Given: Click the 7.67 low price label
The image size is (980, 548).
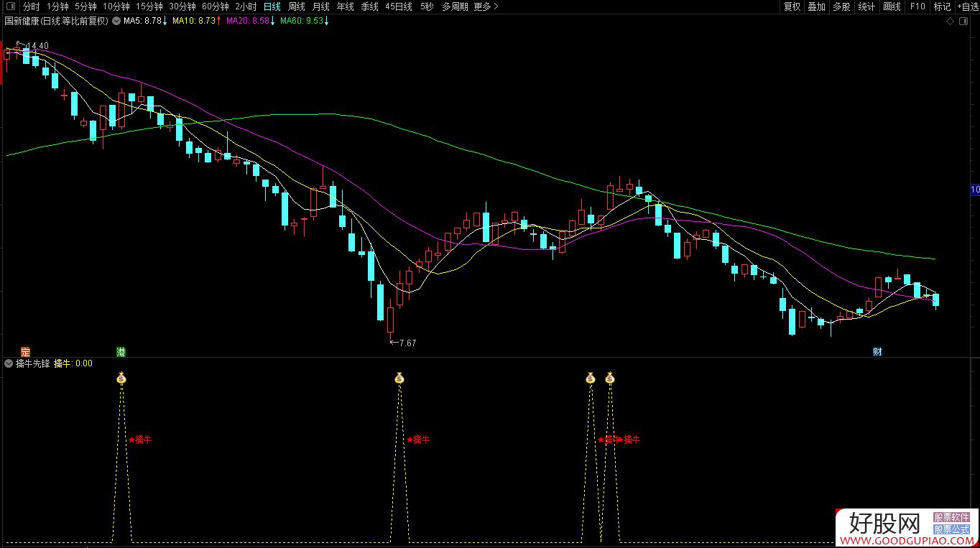Looking at the screenshot, I should [x=407, y=343].
